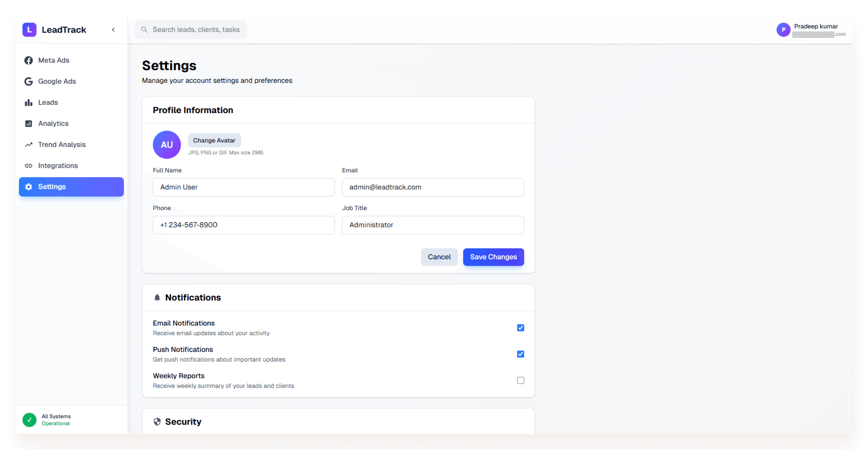Click the Cancel button
Screen dimensions: 868x449
tap(439, 257)
